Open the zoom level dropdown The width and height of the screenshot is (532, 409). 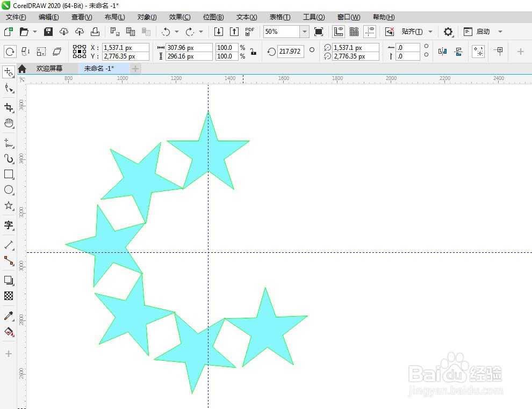click(x=304, y=32)
